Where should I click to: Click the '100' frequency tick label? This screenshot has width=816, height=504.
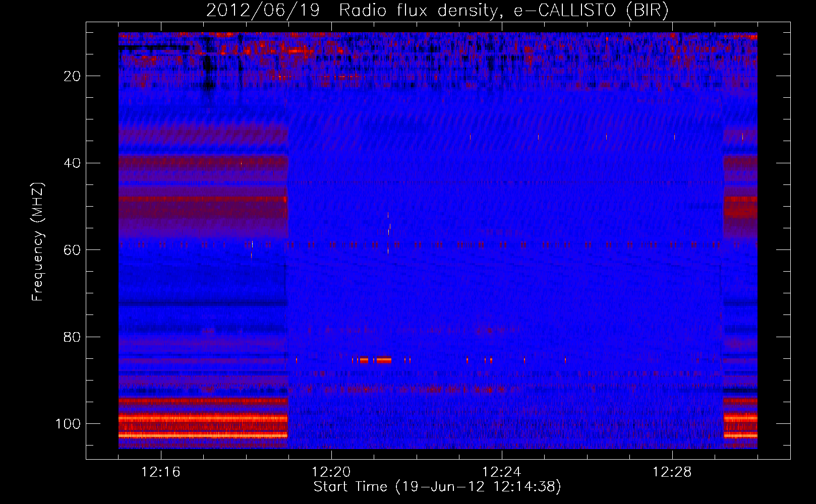click(68, 424)
